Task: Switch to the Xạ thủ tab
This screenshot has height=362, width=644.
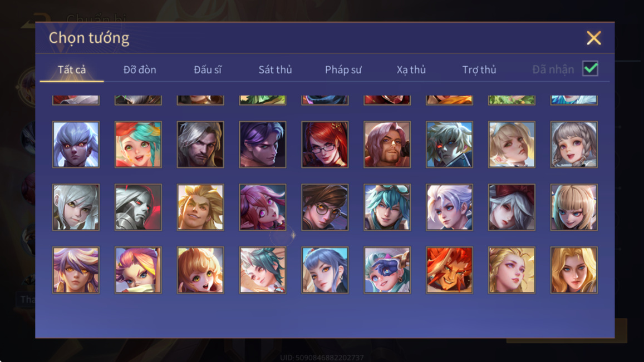Action: [411, 70]
